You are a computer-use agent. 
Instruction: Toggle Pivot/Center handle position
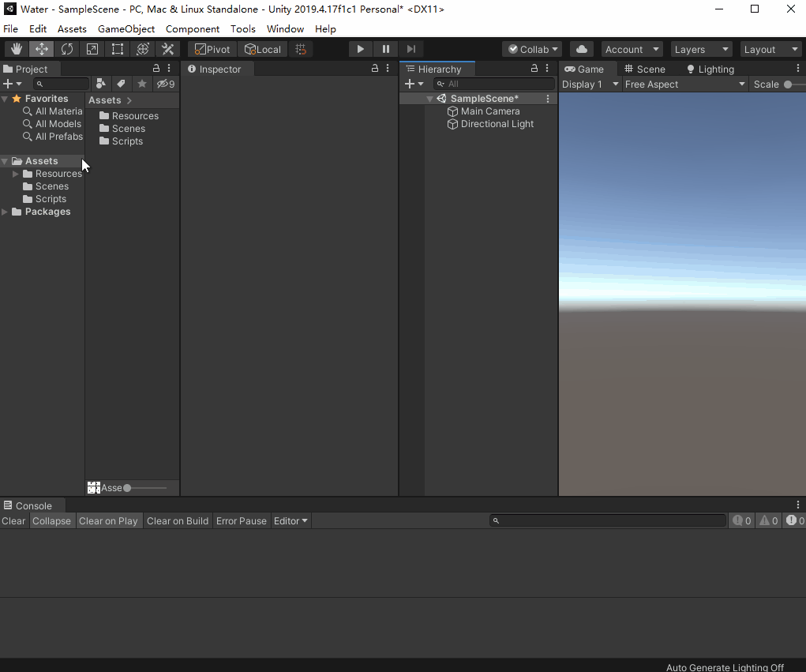[212, 49]
